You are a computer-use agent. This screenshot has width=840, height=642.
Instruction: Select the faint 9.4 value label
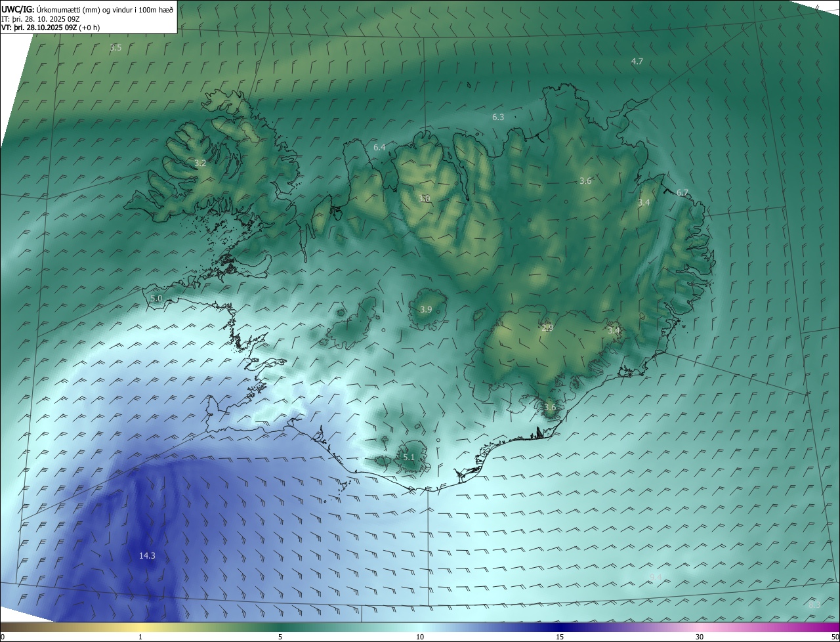click(x=656, y=576)
